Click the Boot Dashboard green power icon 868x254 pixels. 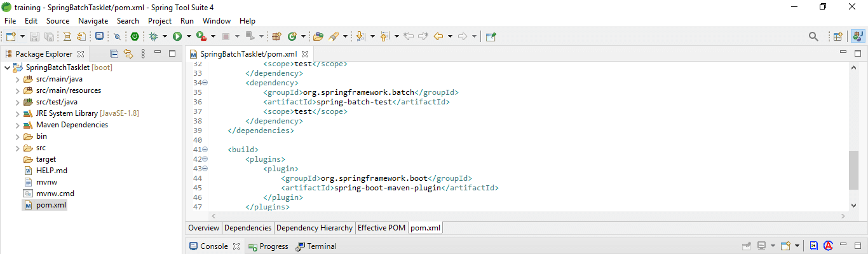tap(135, 37)
